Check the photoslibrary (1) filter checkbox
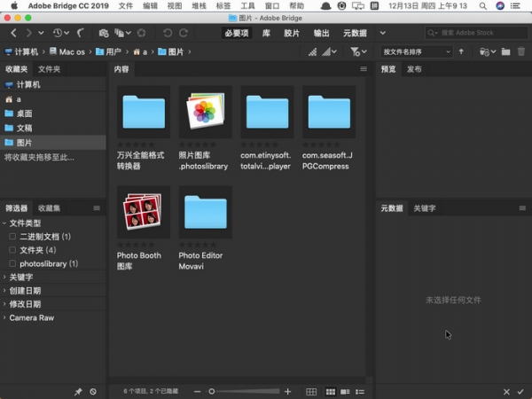Viewport: 532px width, 399px height. (x=12, y=263)
